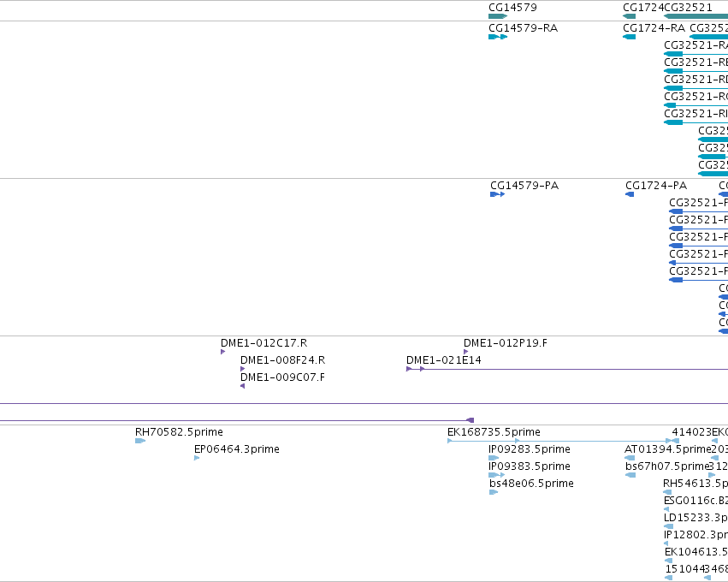Click the DME1-009C07.F arrow marker
728x582 pixels.
(242, 386)
